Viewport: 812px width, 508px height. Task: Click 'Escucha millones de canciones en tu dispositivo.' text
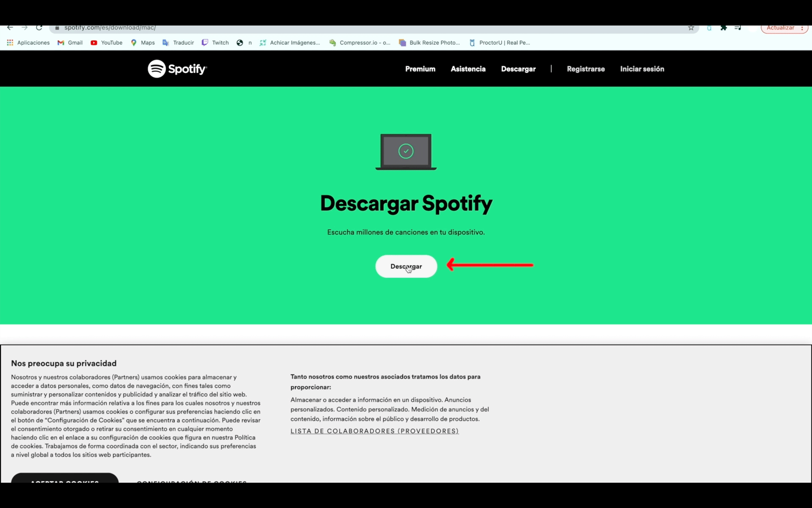tap(406, 232)
